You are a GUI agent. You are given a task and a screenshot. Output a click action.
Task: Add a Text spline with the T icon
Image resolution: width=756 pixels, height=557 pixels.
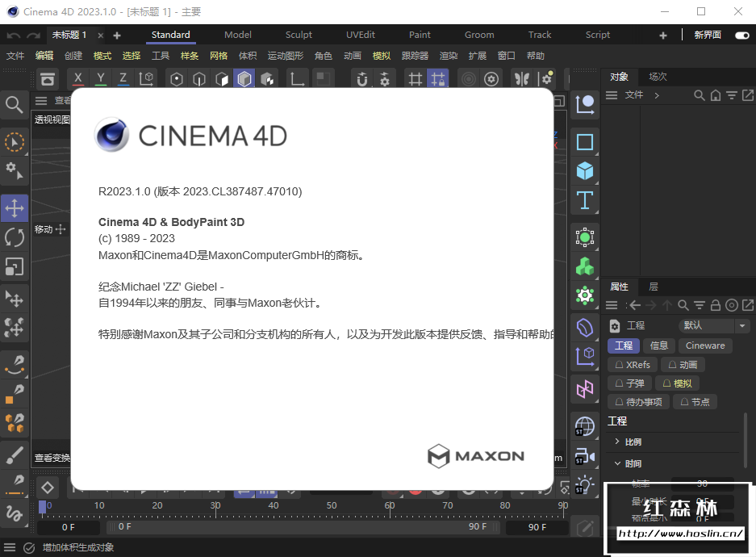[x=585, y=200]
